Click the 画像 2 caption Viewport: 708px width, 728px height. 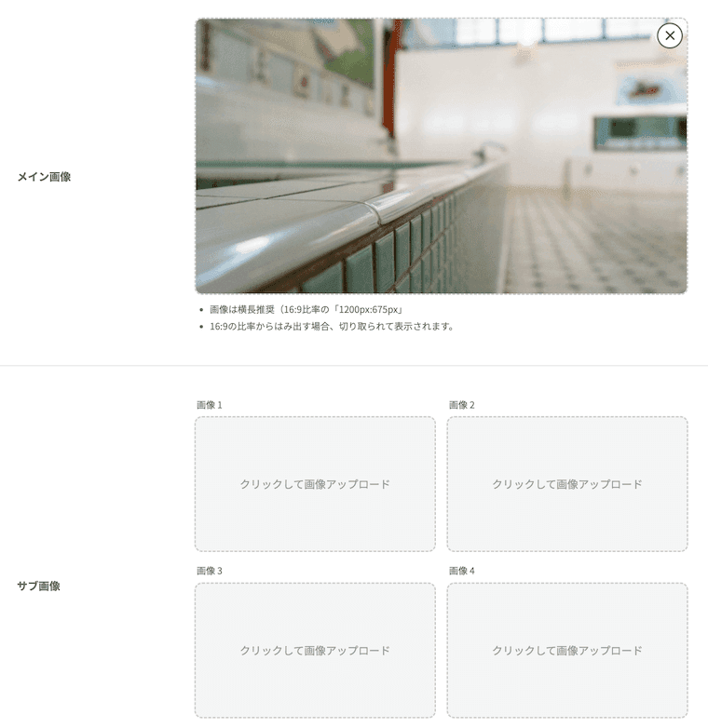tap(462, 405)
